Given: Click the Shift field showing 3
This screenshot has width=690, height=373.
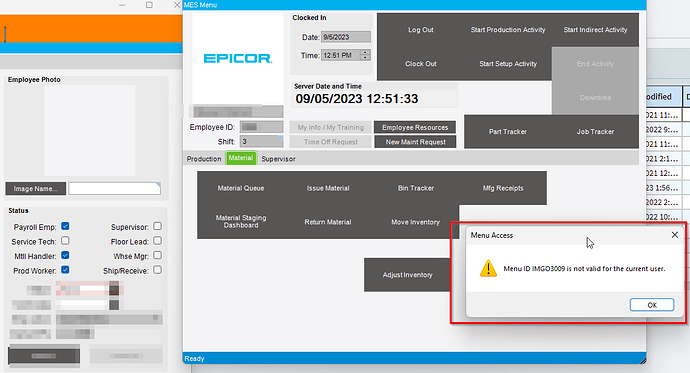Looking at the screenshot, I should 261,142.
